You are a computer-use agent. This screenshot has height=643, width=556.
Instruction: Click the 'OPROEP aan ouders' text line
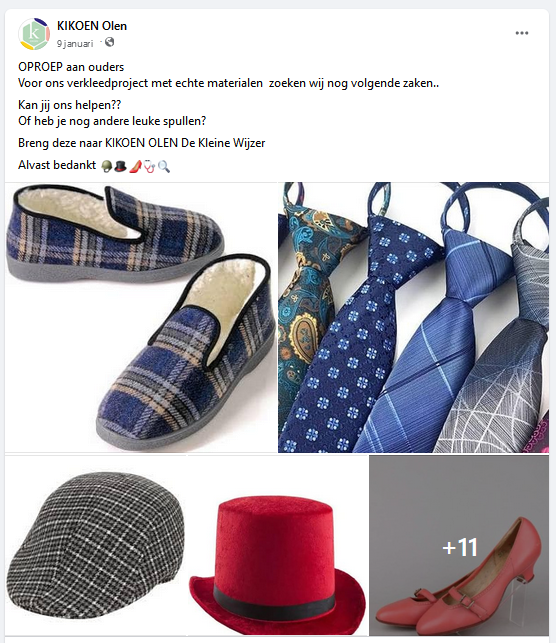[x=71, y=67]
